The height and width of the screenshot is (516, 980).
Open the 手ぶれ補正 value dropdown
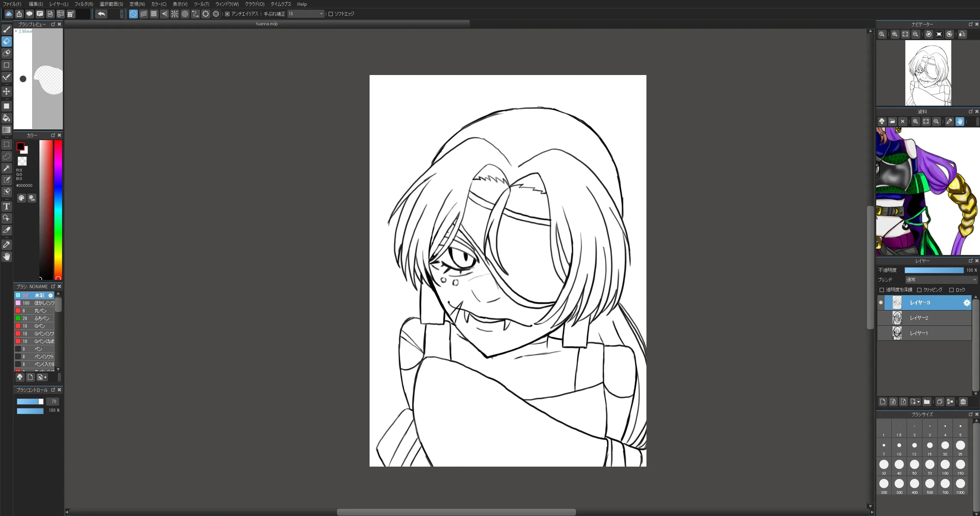point(321,14)
